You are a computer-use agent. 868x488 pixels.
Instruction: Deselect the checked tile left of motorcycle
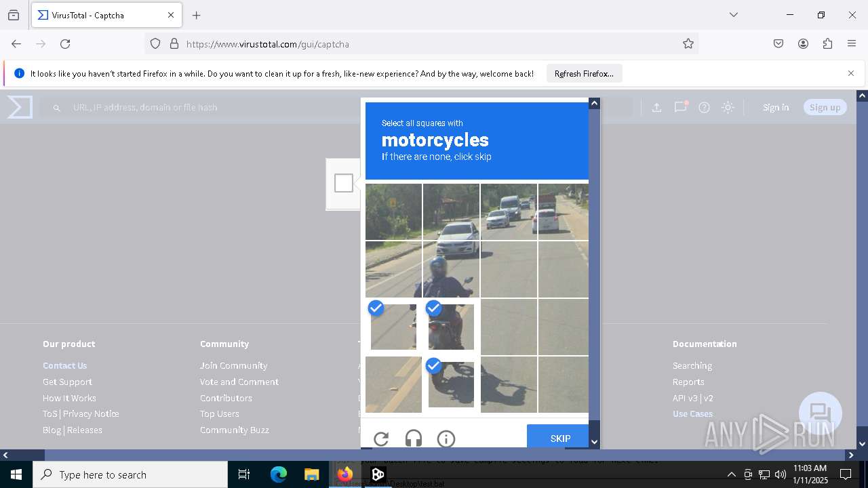click(x=393, y=327)
